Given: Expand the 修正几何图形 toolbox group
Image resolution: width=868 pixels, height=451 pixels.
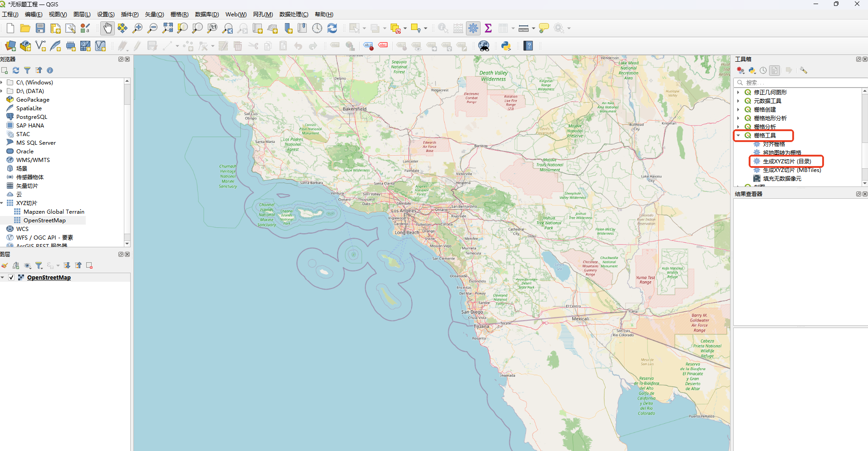Looking at the screenshot, I should [x=738, y=92].
